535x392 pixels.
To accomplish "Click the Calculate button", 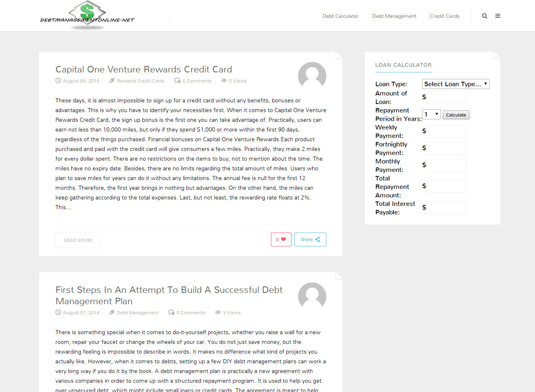I will [x=456, y=115].
